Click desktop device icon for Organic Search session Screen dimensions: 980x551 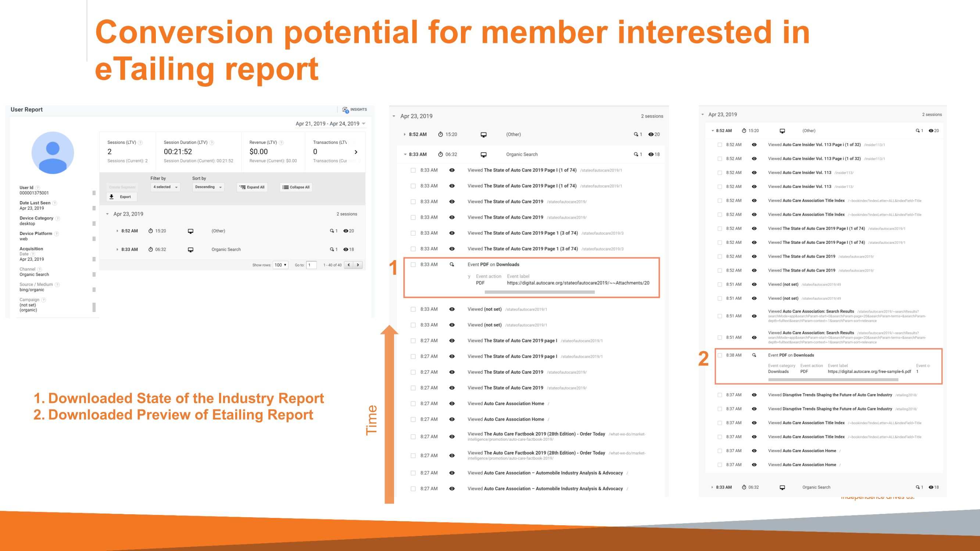point(191,250)
